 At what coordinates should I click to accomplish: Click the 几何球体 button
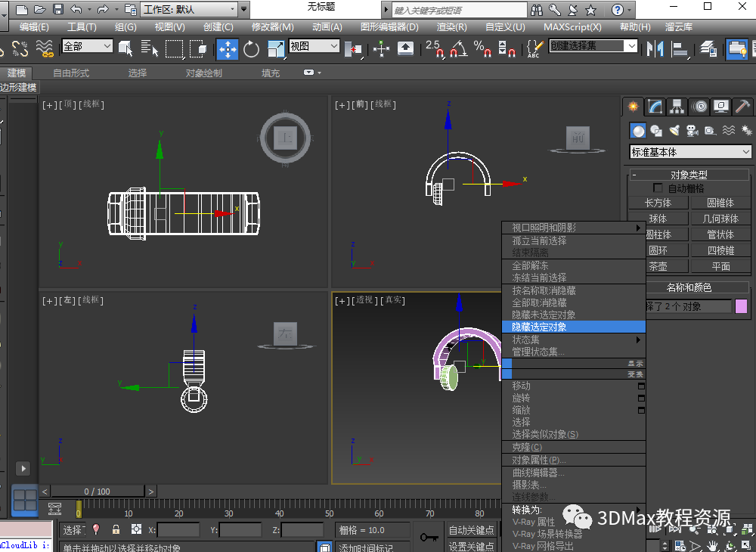click(x=720, y=219)
